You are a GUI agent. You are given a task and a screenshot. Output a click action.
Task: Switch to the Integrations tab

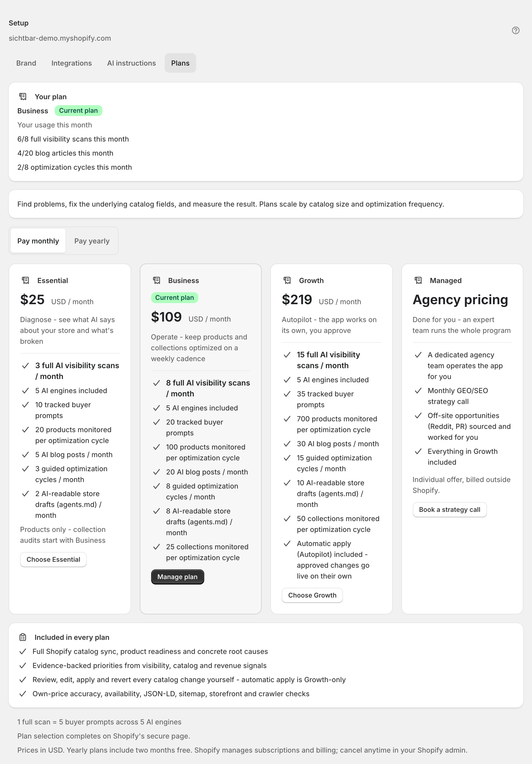72,63
